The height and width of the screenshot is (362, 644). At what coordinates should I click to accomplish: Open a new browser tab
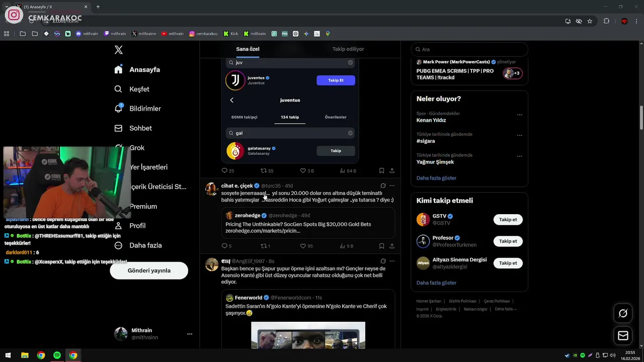click(x=98, y=7)
